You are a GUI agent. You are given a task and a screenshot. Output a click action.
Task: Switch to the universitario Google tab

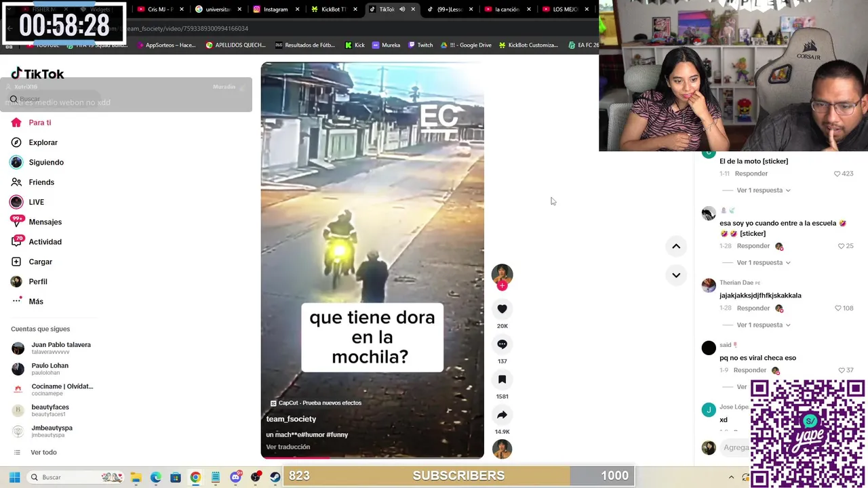click(x=217, y=9)
